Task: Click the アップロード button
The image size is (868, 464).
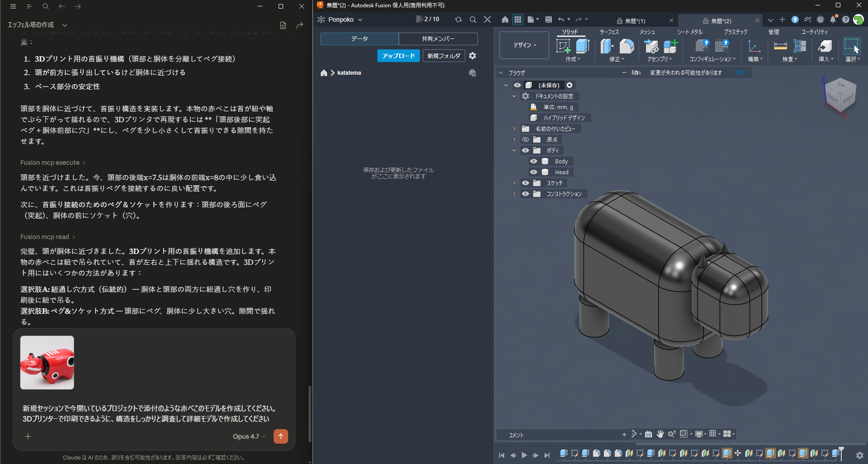Action: [x=398, y=56]
